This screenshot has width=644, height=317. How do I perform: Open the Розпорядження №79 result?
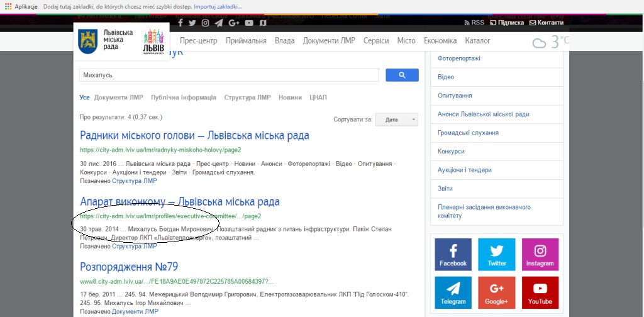pyautogui.click(x=129, y=267)
